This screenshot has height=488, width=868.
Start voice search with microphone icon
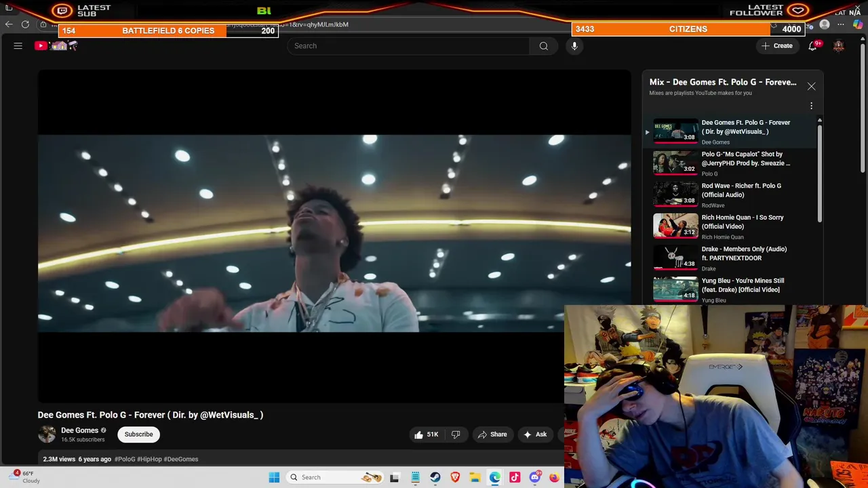coord(574,45)
